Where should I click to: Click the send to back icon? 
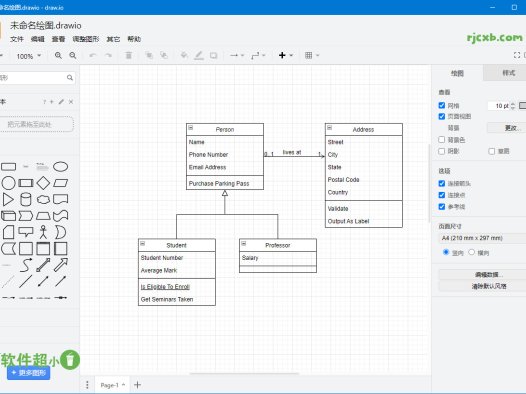click(x=164, y=55)
